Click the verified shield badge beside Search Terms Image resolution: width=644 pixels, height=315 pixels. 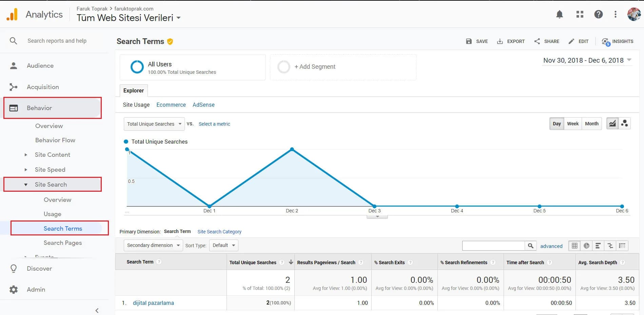[x=170, y=41]
